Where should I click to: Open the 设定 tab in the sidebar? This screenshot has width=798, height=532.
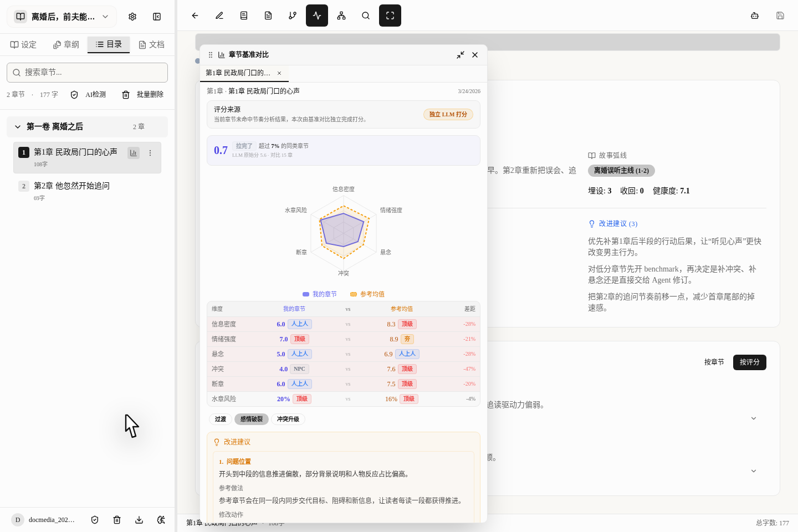click(x=23, y=44)
